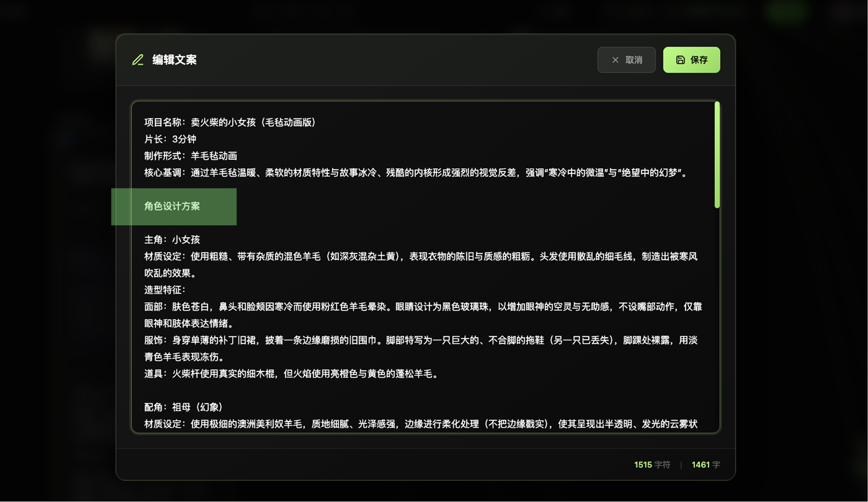Click the 配角: 祖母（幻象）line
Image resolution: width=868 pixels, height=502 pixels.
click(183, 408)
